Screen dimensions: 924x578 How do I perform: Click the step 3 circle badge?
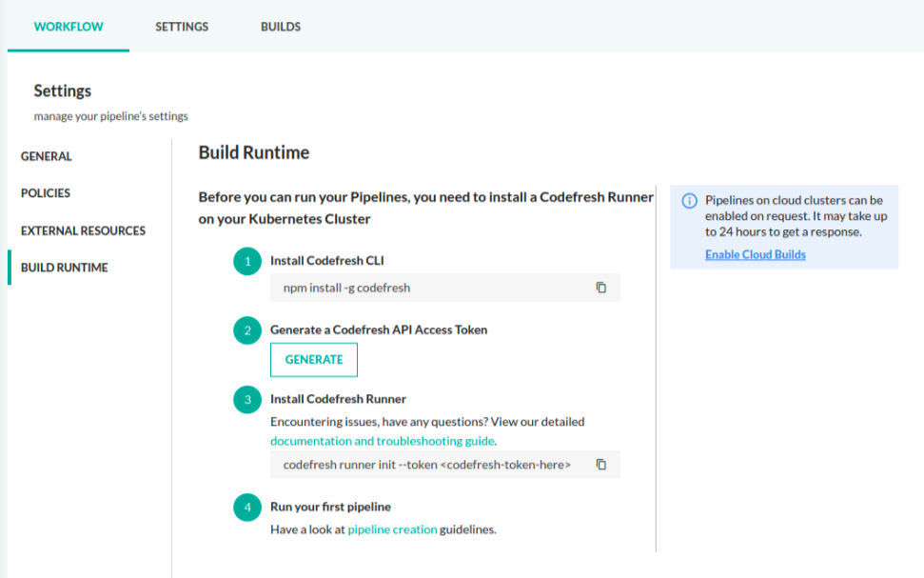pos(247,400)
